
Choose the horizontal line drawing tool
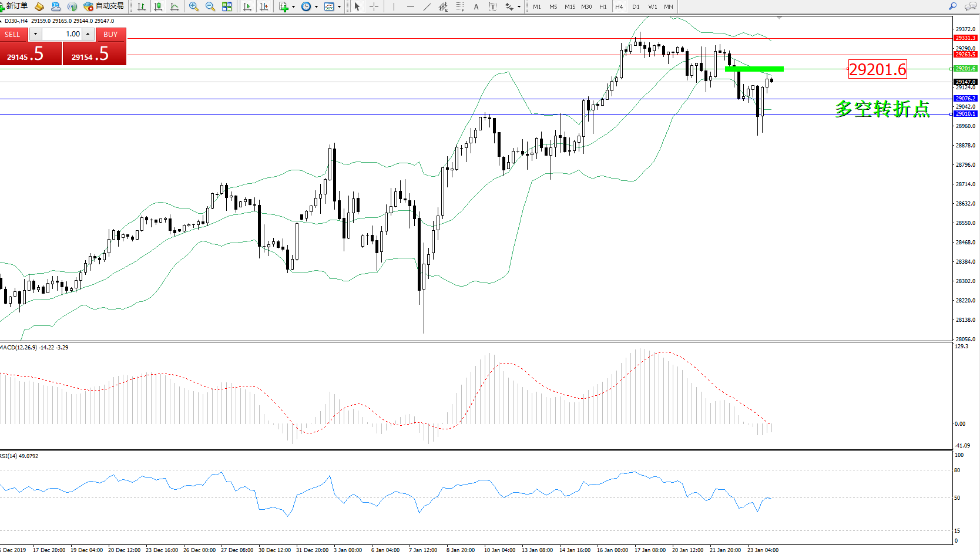(410, 6)
